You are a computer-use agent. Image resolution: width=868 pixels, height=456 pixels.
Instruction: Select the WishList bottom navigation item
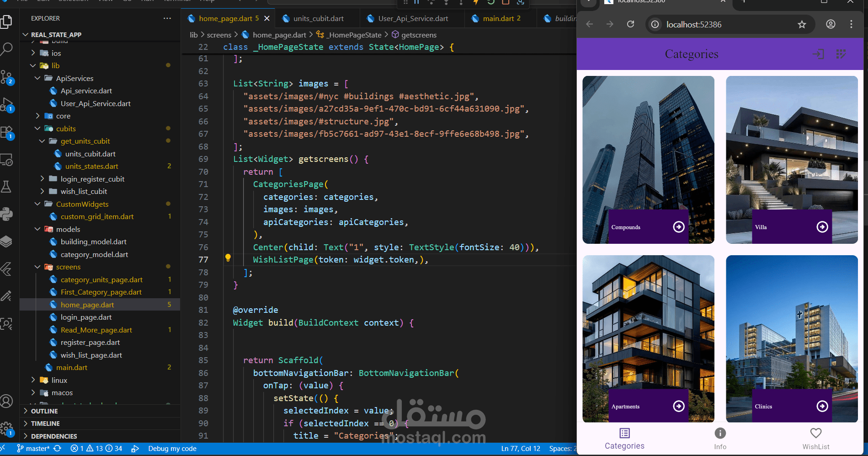(816, 439)
